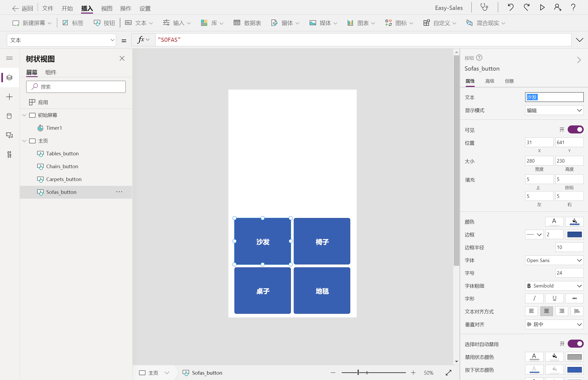Open the app checker stethoscope icon
This screenshot has width=588, height=380.
[484, 7]
